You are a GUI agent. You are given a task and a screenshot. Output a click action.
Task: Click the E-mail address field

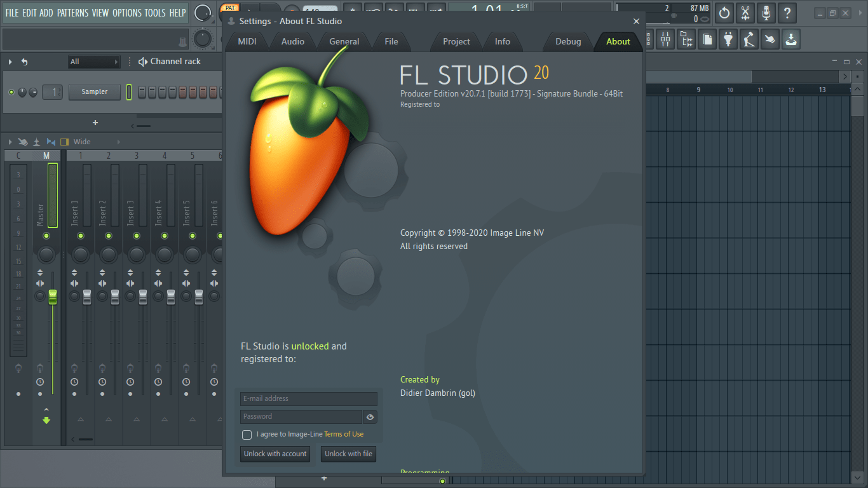(x=309, y=399)
